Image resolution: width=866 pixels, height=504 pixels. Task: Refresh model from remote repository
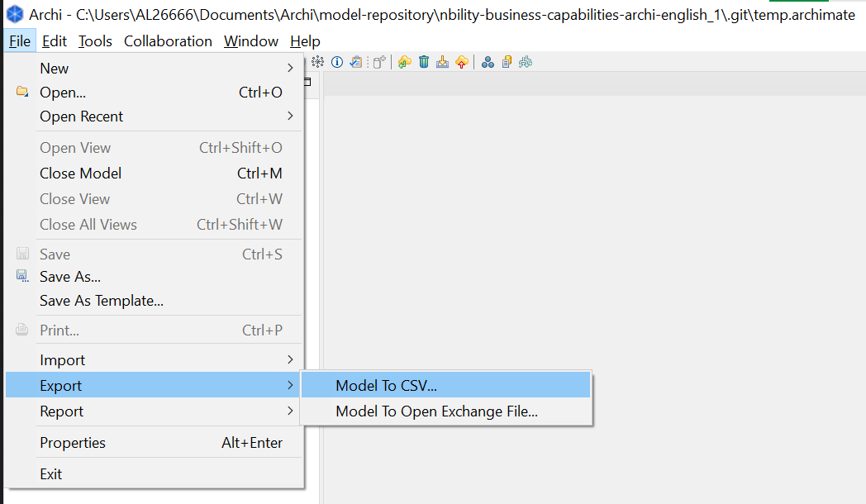click(404, 62)
